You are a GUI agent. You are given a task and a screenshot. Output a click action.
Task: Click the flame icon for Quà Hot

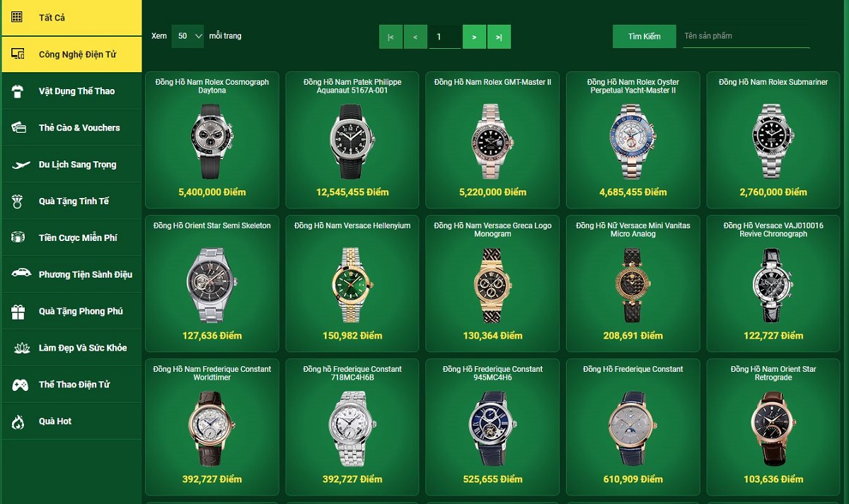pyautogui.click(x=18, y=421)
